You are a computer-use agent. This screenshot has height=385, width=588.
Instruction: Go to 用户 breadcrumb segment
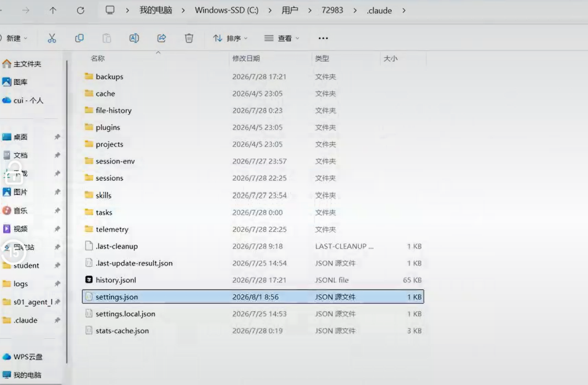coord(290,10)
